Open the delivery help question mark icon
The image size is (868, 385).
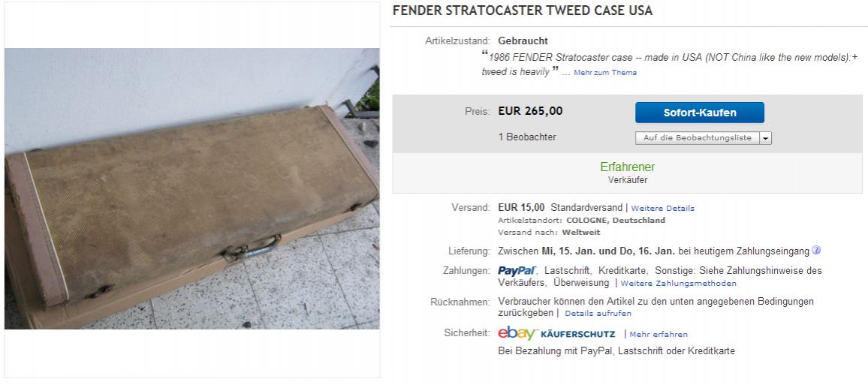816,250
